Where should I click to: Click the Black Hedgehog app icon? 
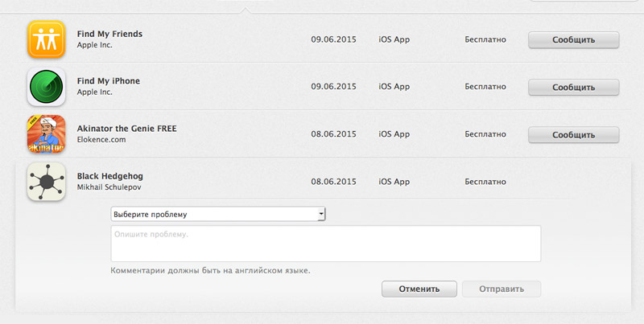pos(46,182)
